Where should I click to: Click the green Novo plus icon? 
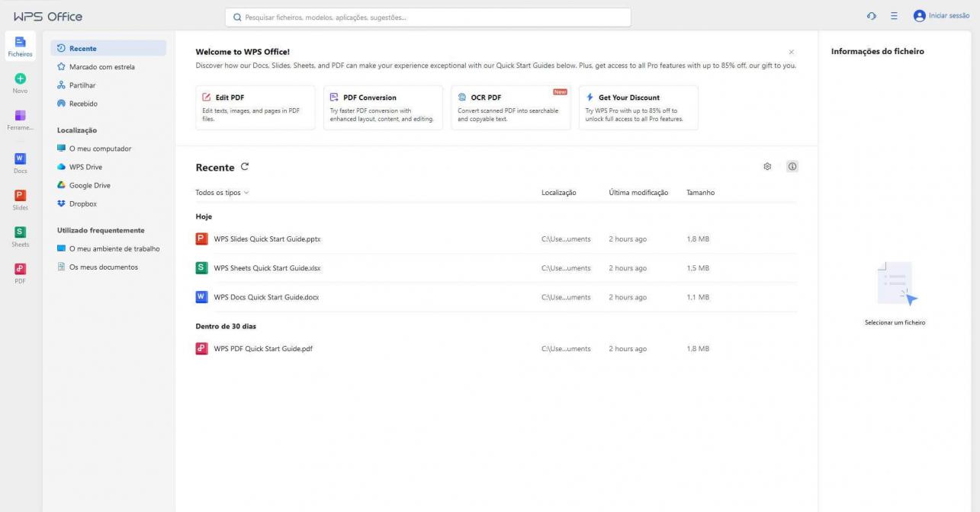[20, 78]
